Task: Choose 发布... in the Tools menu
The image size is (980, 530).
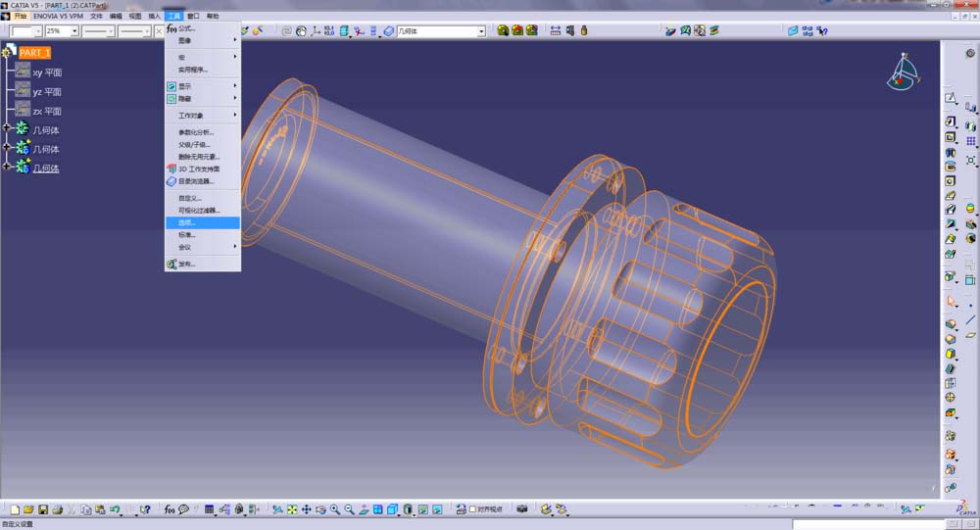Action: click(x=203, y=265)
